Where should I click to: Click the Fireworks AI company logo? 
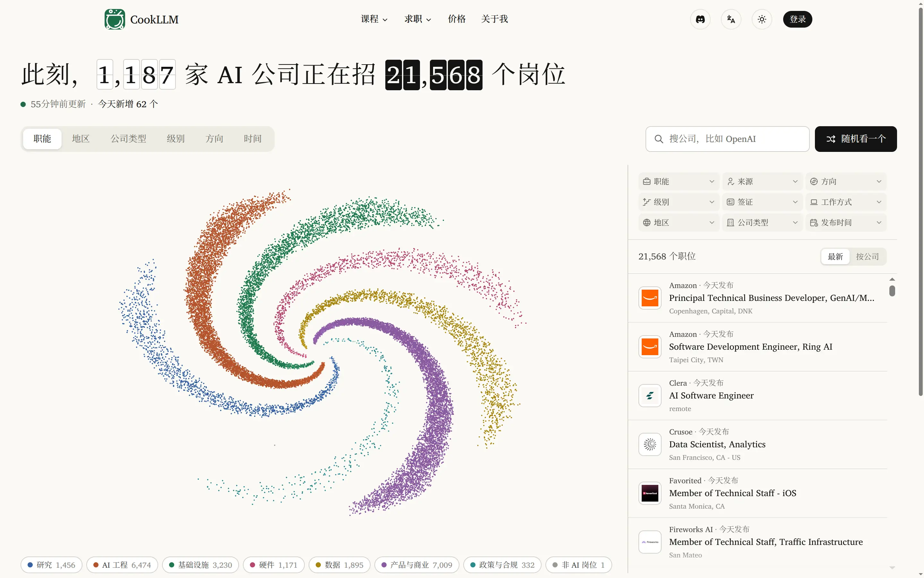650,542
